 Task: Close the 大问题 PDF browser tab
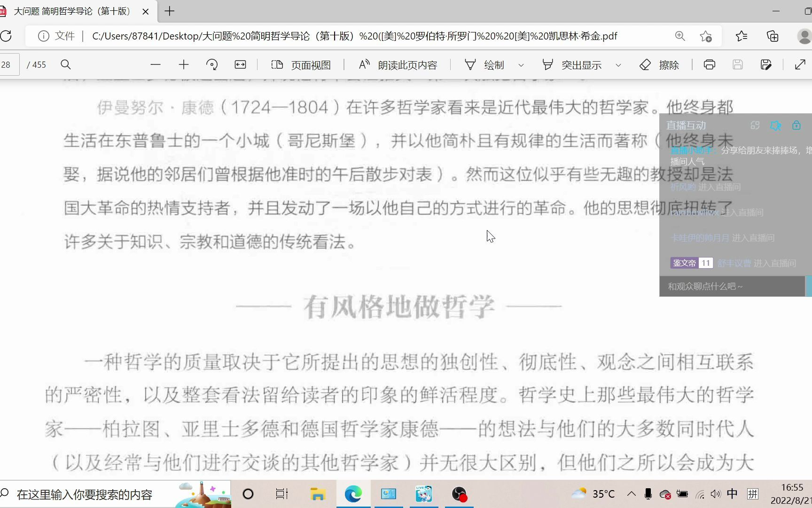[x=146, y=11]
